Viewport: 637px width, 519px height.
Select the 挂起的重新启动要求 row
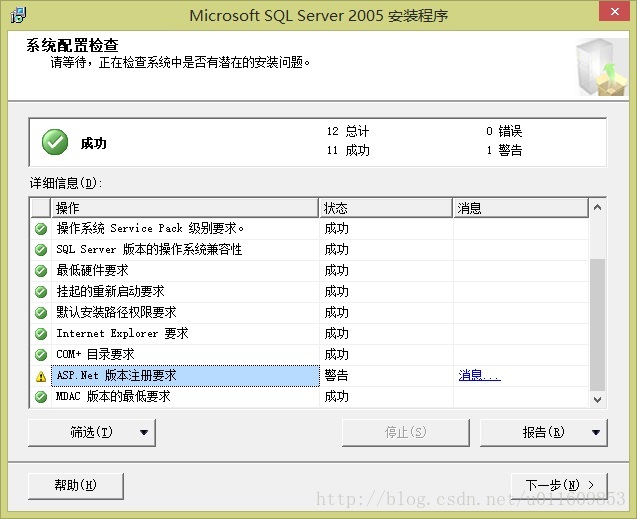pos(310,292)
